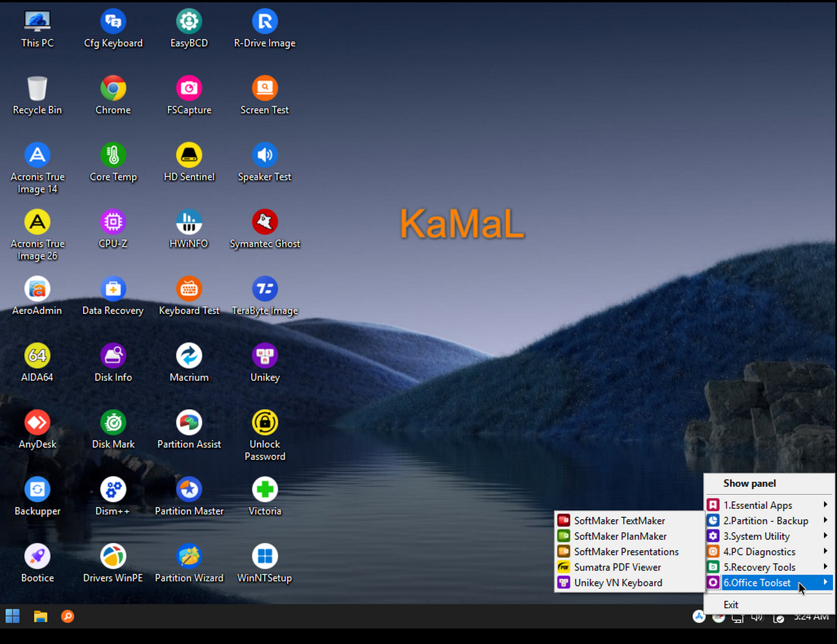837x644 pixels.
Task: Select the HWiNFO desktop icon
Action: 189,230
